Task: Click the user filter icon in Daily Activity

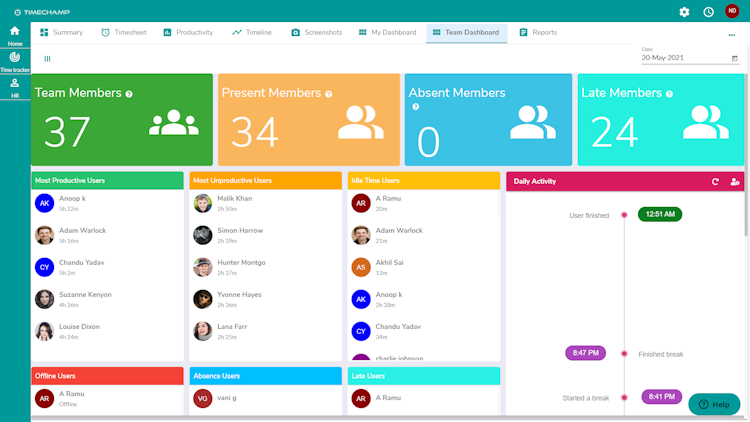Action: click(x=735, y=181)
